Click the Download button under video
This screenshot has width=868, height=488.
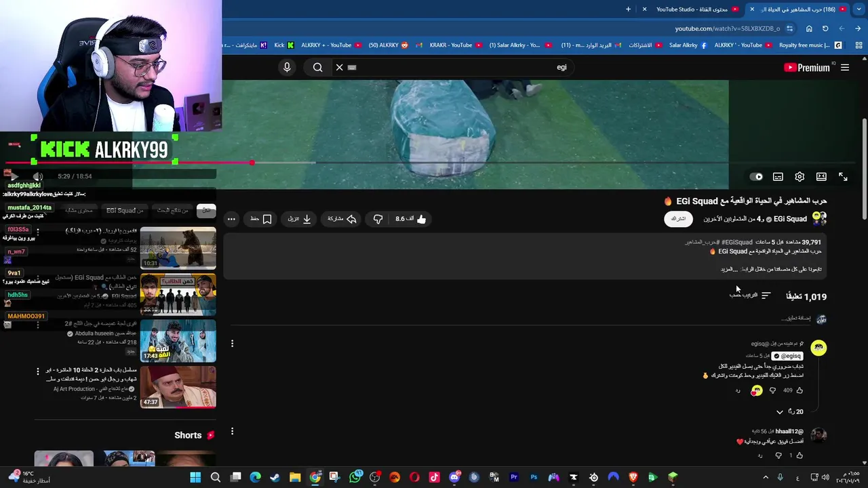pos(299,219)
